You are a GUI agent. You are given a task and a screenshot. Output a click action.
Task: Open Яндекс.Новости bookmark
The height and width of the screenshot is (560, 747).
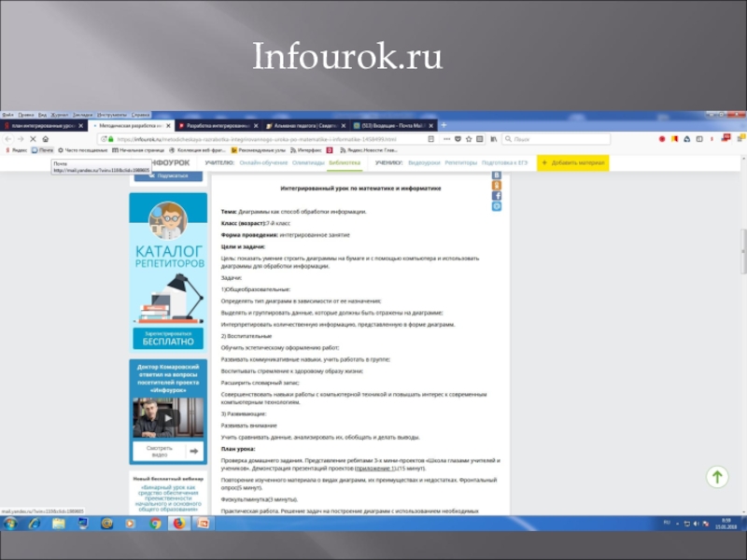click(368, 150)
